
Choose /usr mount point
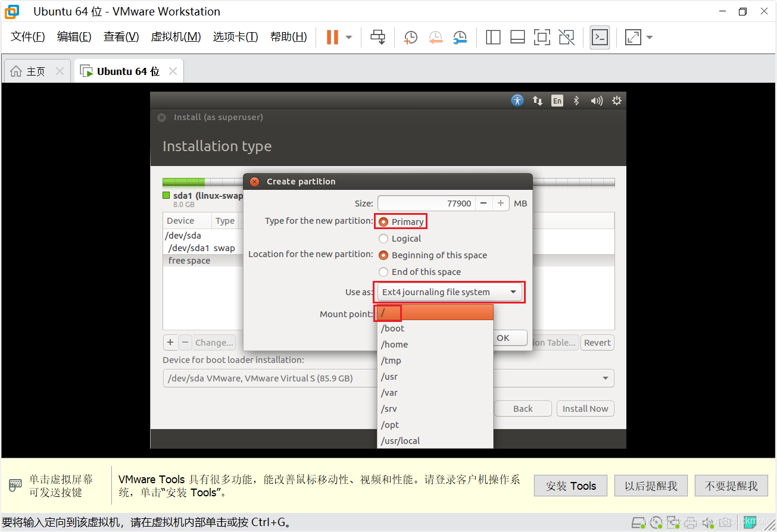click(435, 377)
